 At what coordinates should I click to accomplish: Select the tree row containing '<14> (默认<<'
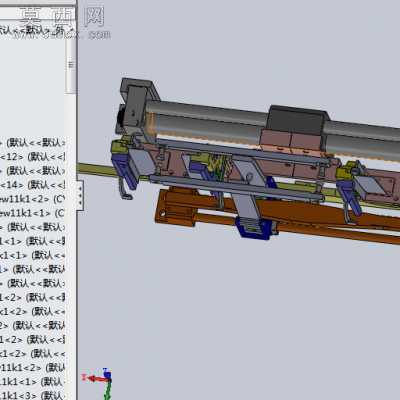pyautogui.click(x=32, y=184)
